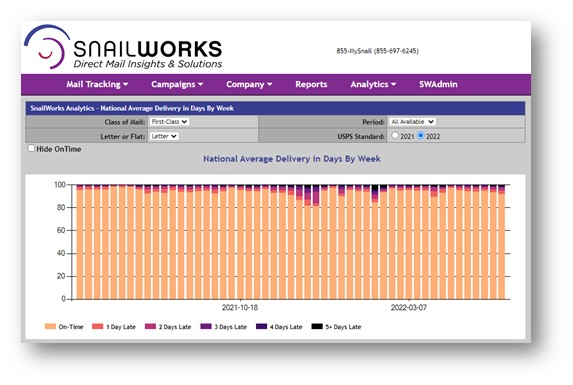The image size is (573, 385).
Task: Toggle the 5+ Days Late legend swatch
Action: point(317,326)
